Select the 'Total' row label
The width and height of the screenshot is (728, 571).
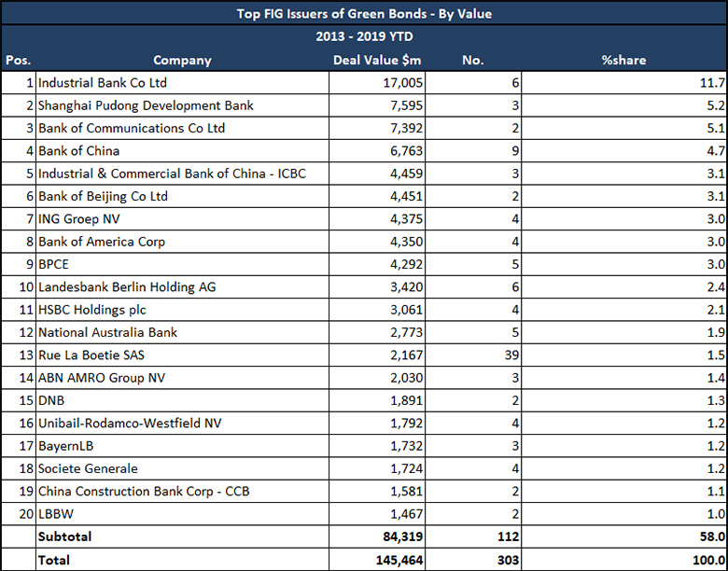tap(182, 561)
